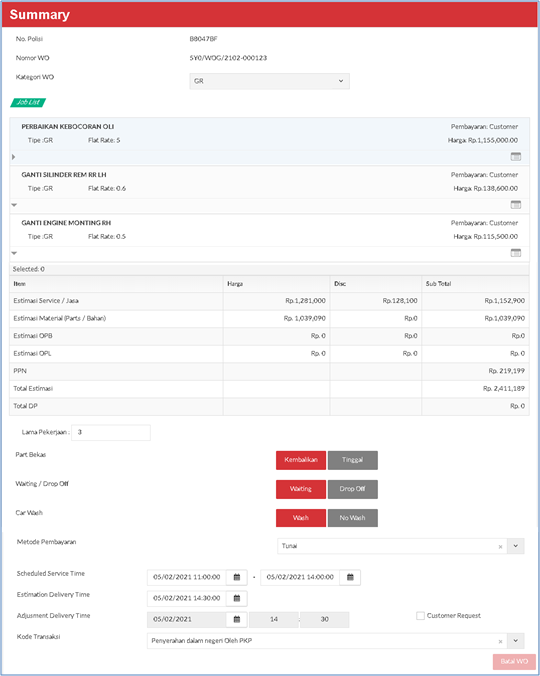Open calendar for Scheduled Service end time
The height and width of the screenshot is (676, 540).
click(x=350, y=577)
